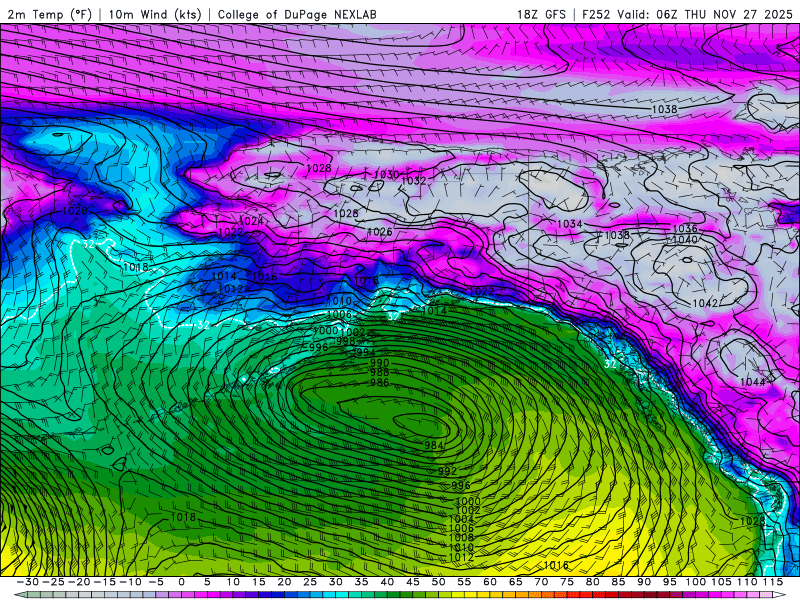Screen dimensions: 800x600
Task: Click the "06Z THU NOV 27 2025" valid time
Action: pyautogui.click(x=724, y=14)
